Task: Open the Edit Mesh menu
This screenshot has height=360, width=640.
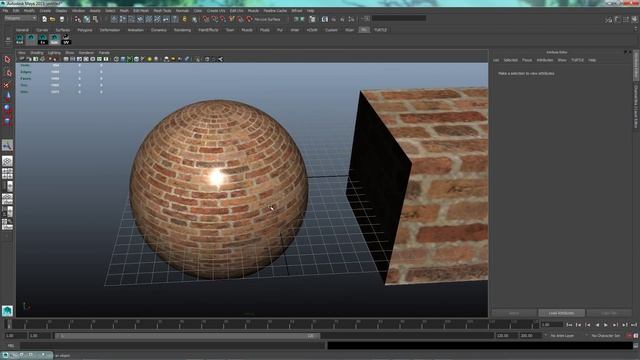Action: (x=141, y=11)
